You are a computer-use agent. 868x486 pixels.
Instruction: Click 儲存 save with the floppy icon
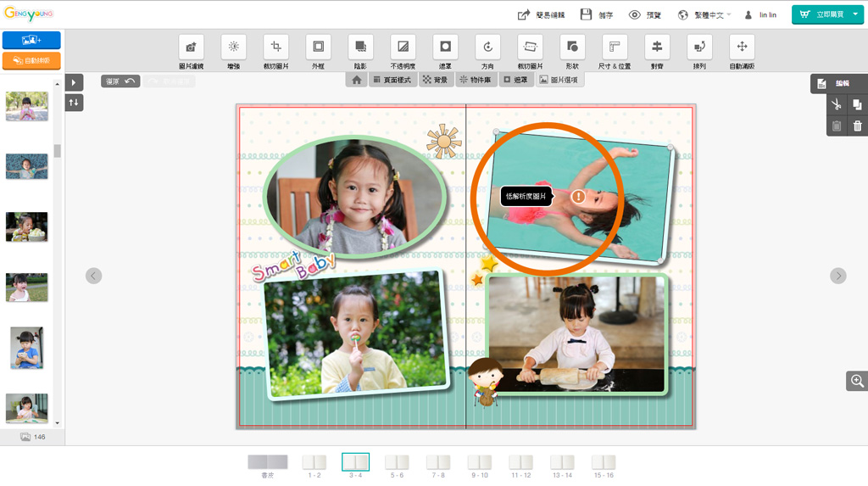point(596,15)
